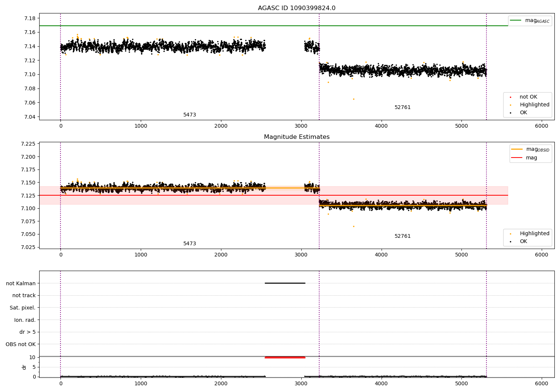
Task: Click the 'not Kalman' axis label
Action: (21, 283)
